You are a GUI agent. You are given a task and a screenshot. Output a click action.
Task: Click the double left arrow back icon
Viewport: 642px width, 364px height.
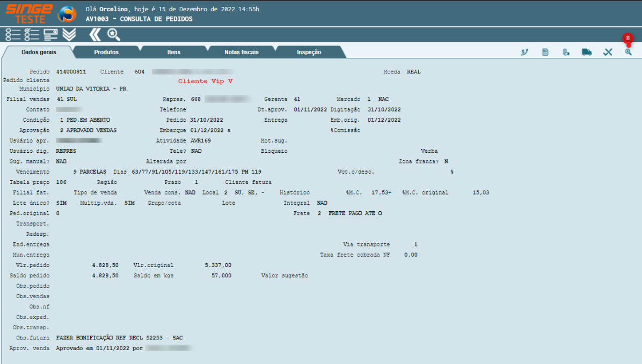[94, 35]
